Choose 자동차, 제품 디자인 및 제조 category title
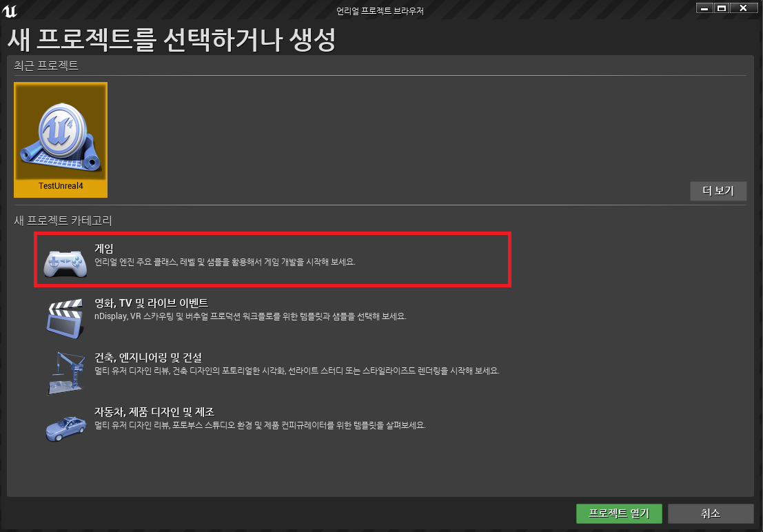The height and width of the screenshot is (532, 763). (x=154, y=411)
